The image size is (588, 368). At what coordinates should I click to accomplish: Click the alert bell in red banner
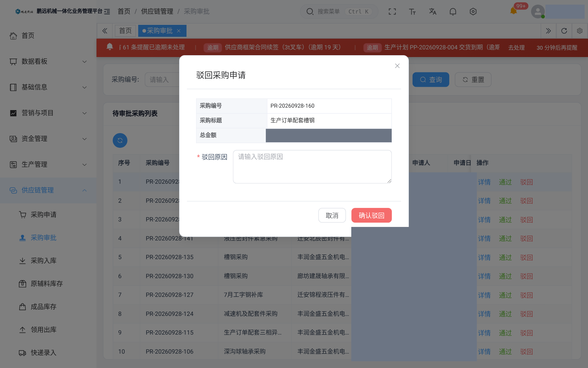[x=110, y=47]
